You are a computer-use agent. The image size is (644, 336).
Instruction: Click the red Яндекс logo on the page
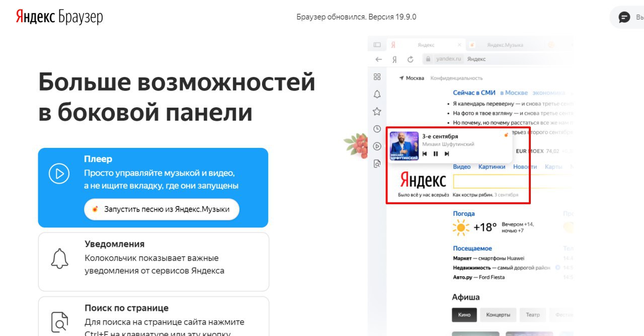423,180
